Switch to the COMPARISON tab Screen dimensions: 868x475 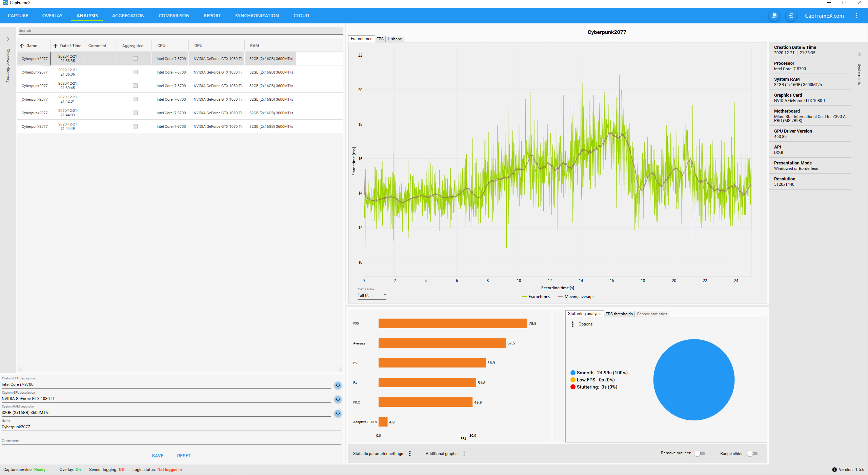[x=174, y=16]
